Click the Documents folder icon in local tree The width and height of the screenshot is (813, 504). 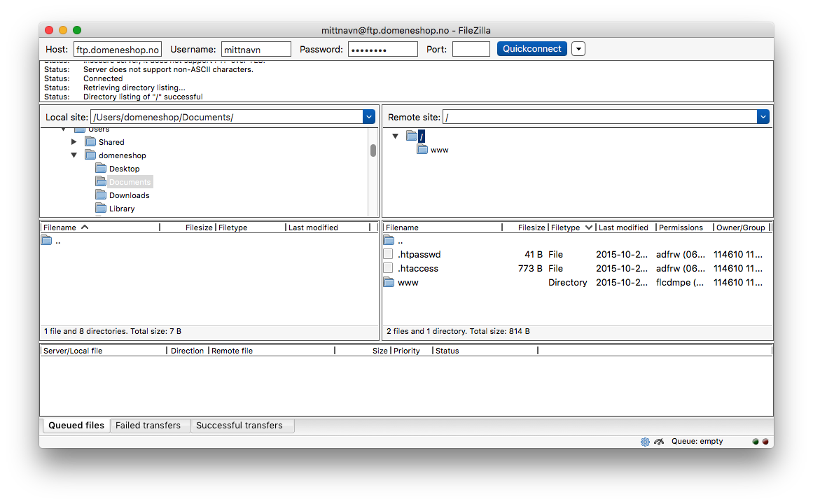coord(101,181)
